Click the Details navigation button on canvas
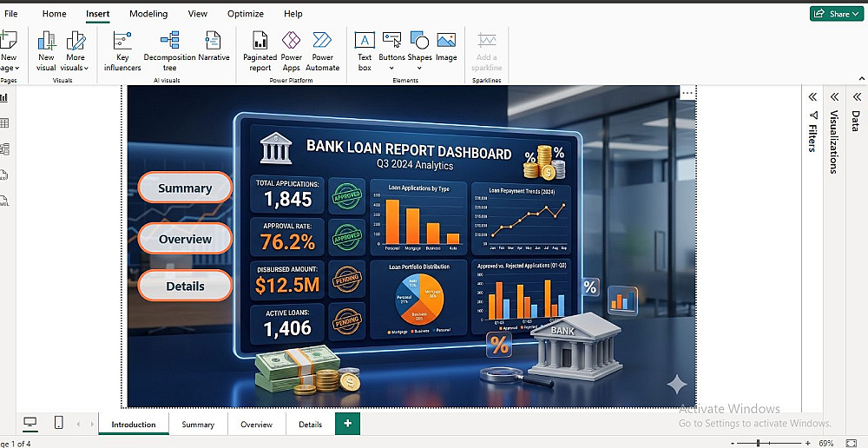This screenshot has width=868, height=448. 185,286
